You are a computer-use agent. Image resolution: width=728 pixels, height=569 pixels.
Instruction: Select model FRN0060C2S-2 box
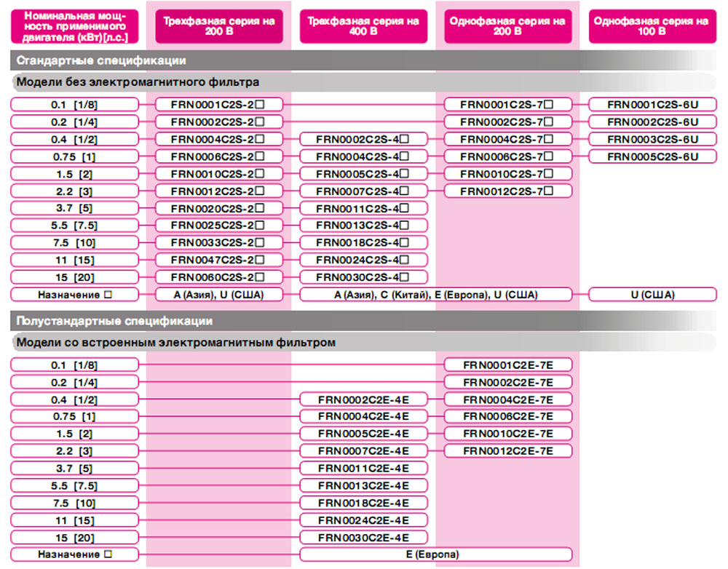(x=219, y=277)
